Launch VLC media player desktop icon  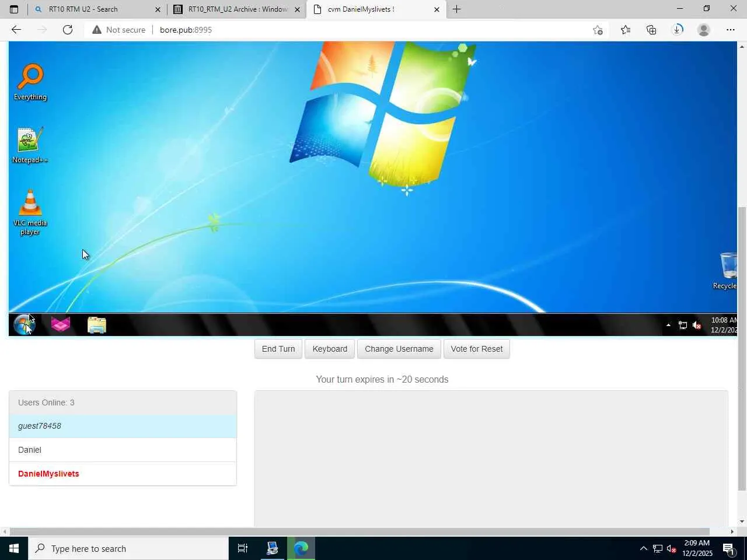pyautogui.click(x=30, y=212)
